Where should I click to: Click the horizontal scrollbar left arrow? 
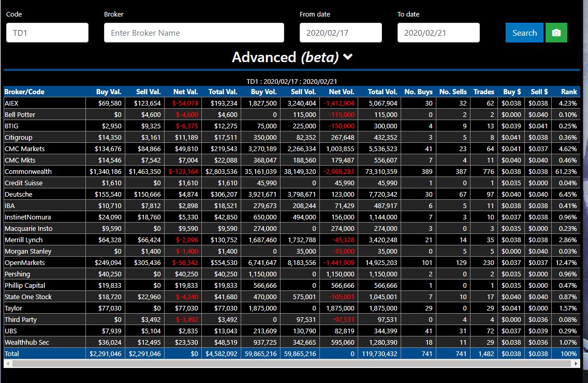8,363
